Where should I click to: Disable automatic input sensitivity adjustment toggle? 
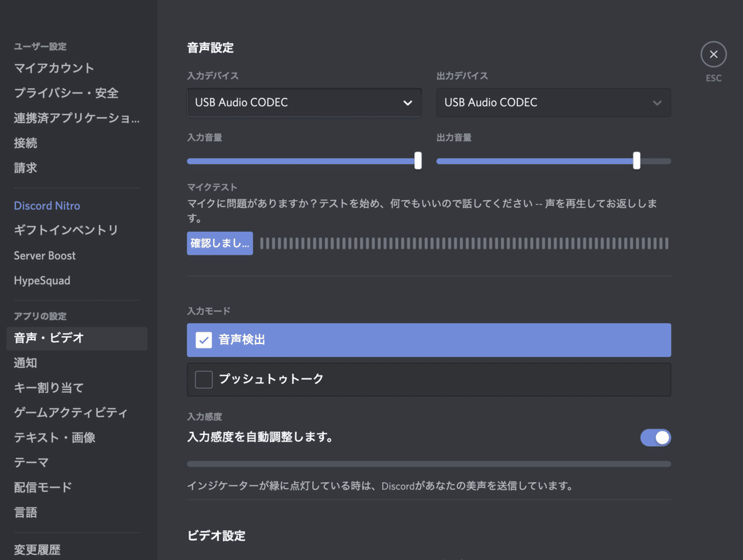tap(655, 437)
